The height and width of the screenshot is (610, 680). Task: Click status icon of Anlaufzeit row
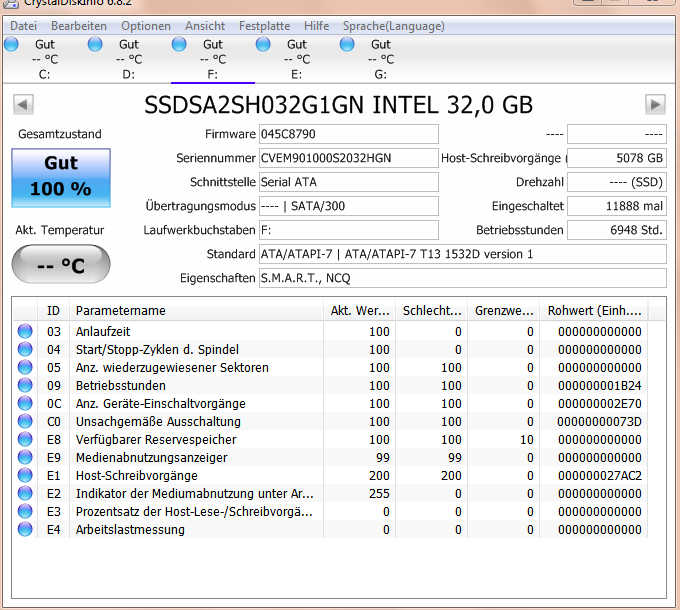[25, 331]
